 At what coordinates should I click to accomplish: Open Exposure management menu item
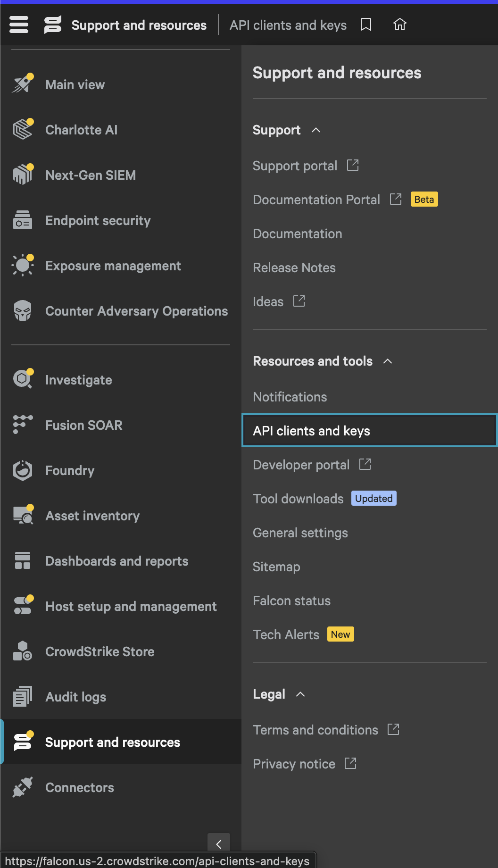tap(113, 266)
